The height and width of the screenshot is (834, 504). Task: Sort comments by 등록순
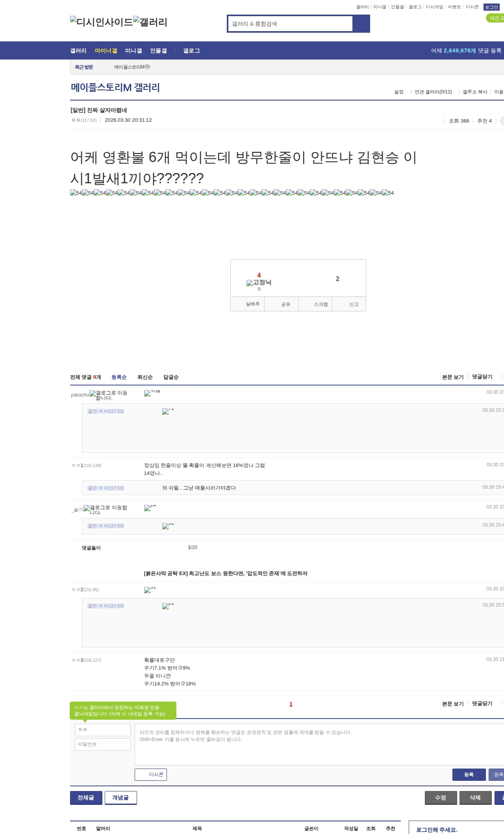tap(119, 377)
